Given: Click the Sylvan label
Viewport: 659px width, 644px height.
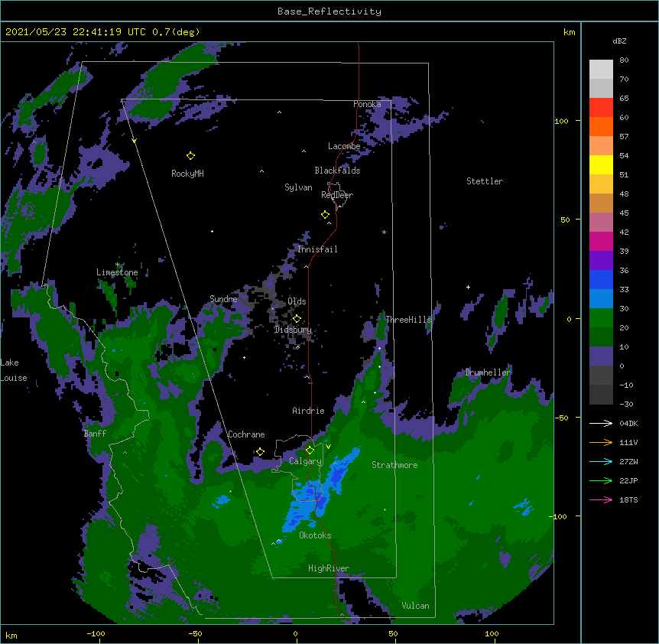Looking at the screenshot, I should click(x=298, y=187).
